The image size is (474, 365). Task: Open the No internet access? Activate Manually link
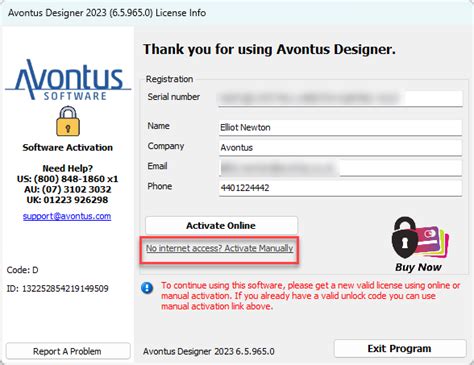219,248
